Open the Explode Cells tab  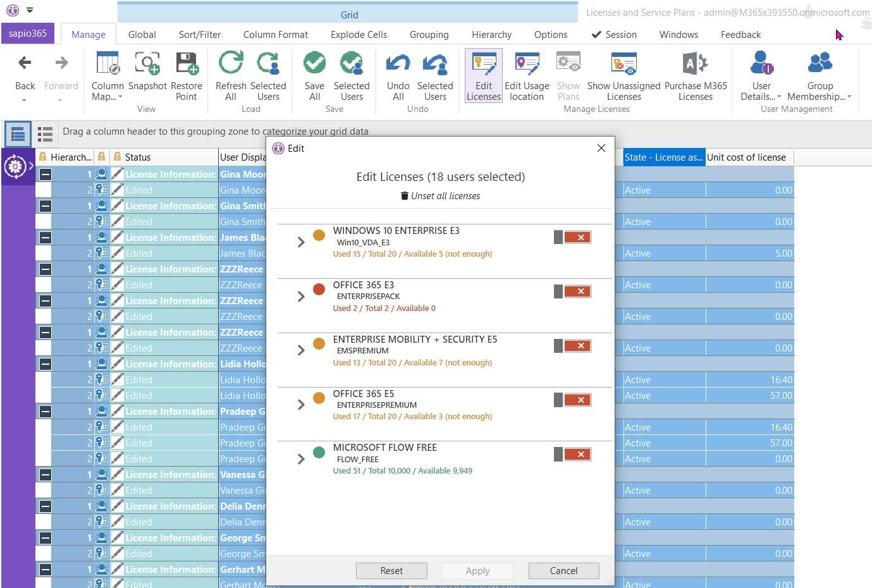pyautogui.click(x=359, y=35)
